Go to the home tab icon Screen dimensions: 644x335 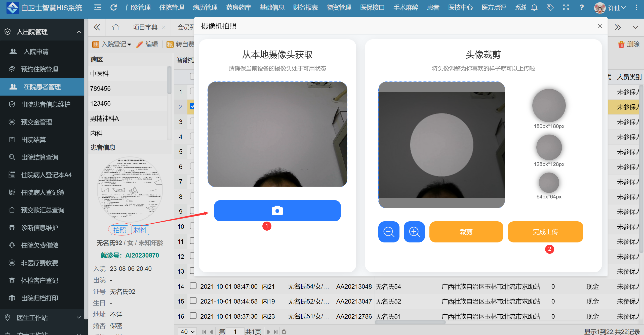(116, 27)
